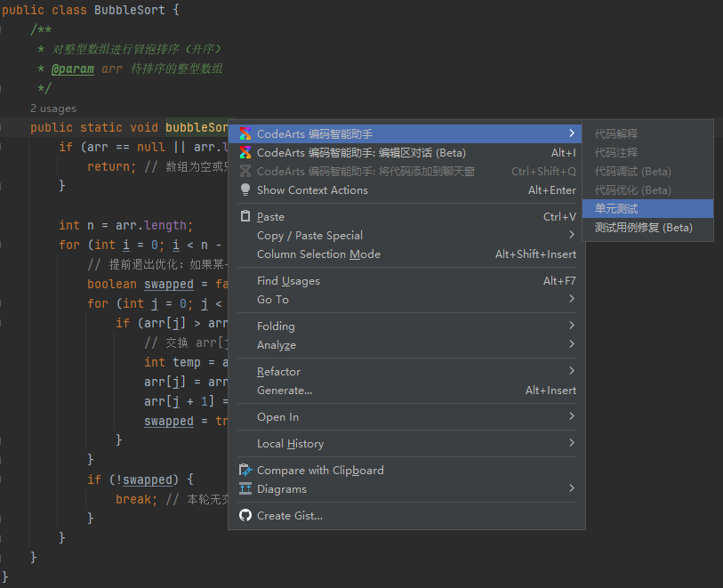Choose Column Selection Mode

pos(318,254)
